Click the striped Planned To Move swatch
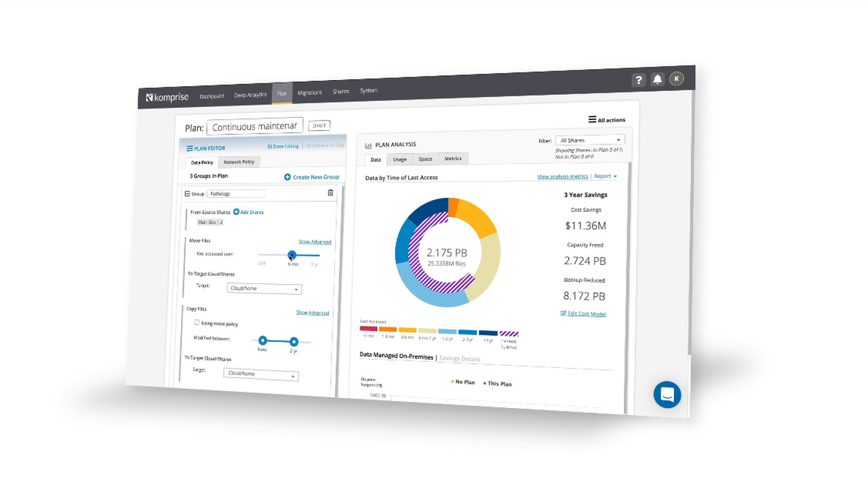The image size is (868, 488). pos(509,333)
